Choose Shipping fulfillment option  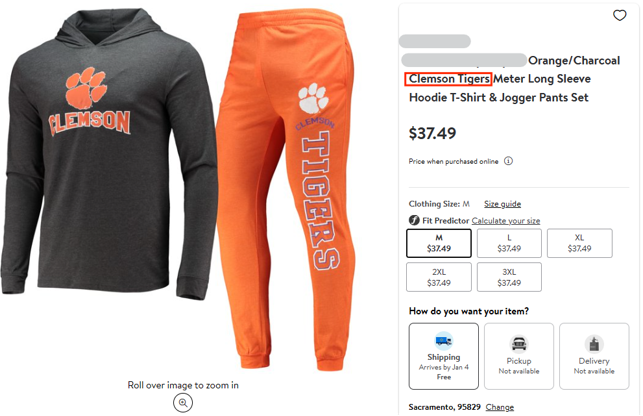(x=443, y=356)
